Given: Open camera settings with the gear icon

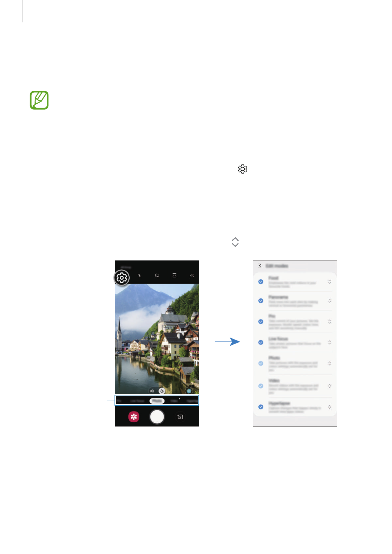Looking at the screenshot, I should point(122,278).
